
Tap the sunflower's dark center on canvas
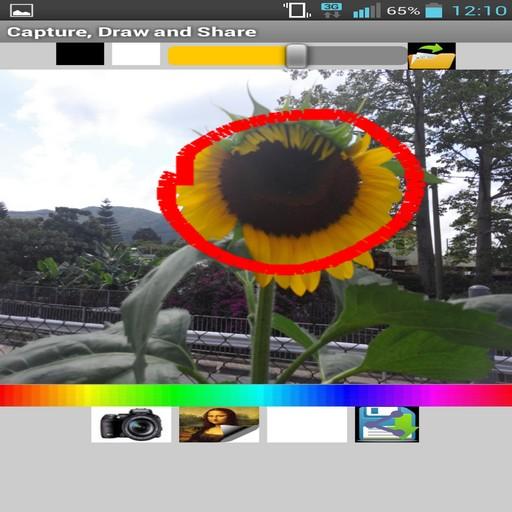pyautogui.click(x=289, y=188)
